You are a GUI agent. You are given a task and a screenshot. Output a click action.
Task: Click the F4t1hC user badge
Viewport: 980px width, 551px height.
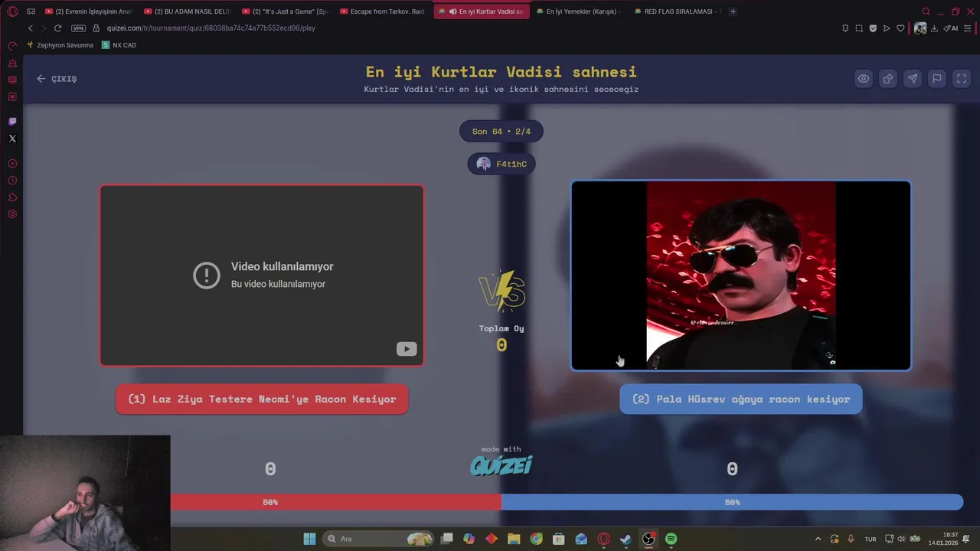click(501, 164)
